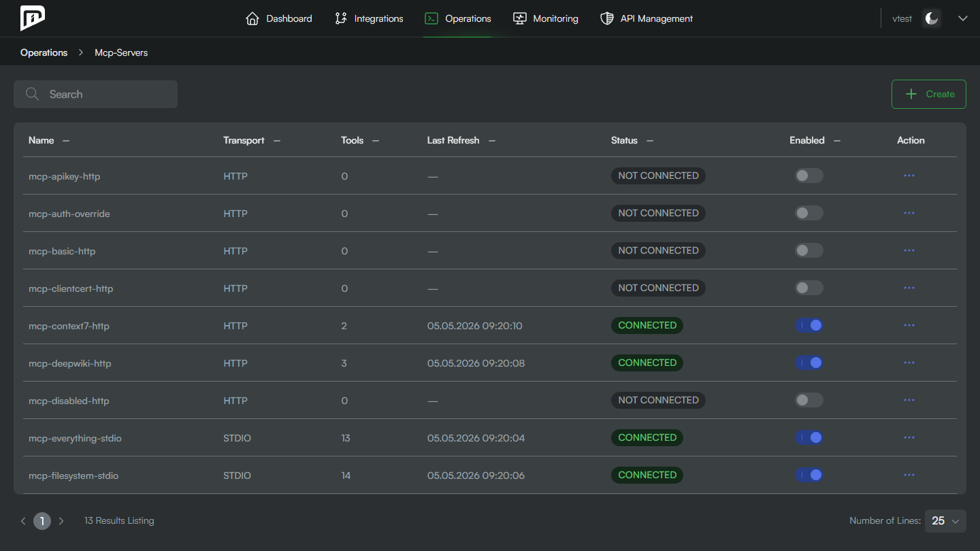The image size is (980, 551).
Task: Click NOT CONNECTED badge for mcp-disabled-http
Action: click(658, 400)
